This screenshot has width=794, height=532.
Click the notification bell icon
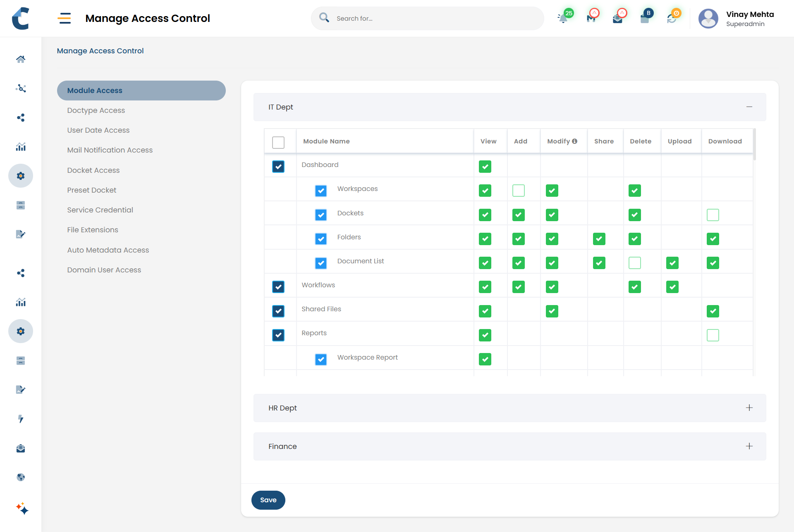point(563,18)
